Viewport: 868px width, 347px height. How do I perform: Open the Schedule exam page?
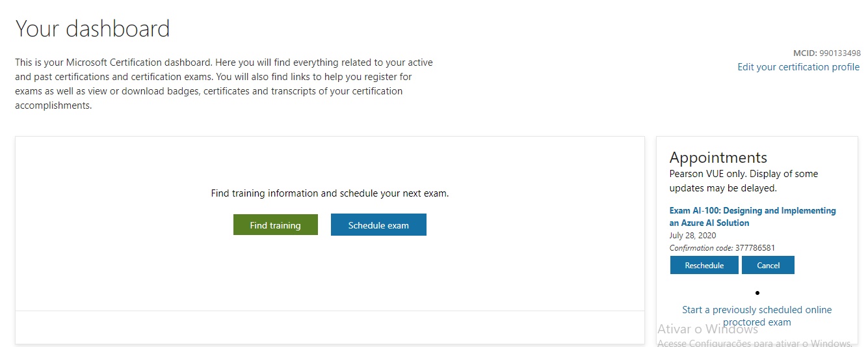point(378,225)
